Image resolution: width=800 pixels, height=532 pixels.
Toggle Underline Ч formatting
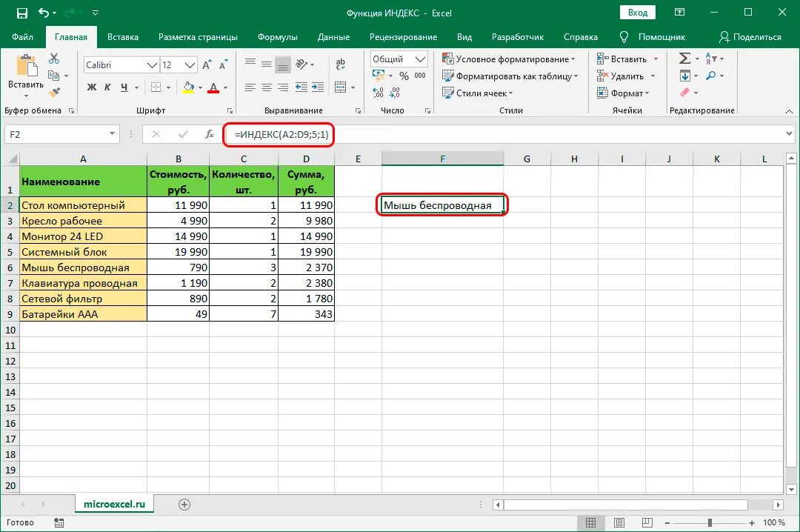point(124,87)
